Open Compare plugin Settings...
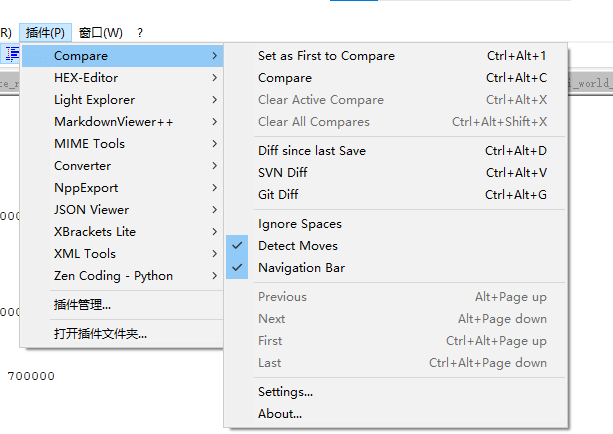 pyautogui.click(x=285, y=392)
